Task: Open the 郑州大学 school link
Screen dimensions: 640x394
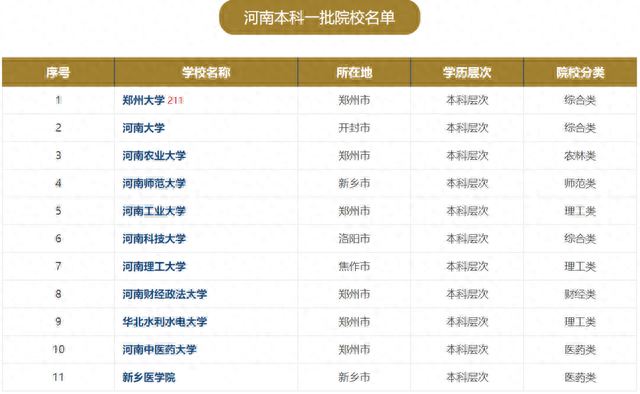Action: click(x=143, y=100)
